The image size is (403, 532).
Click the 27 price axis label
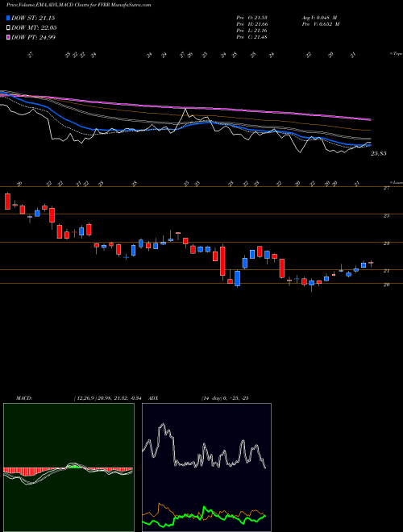[386, 189]
